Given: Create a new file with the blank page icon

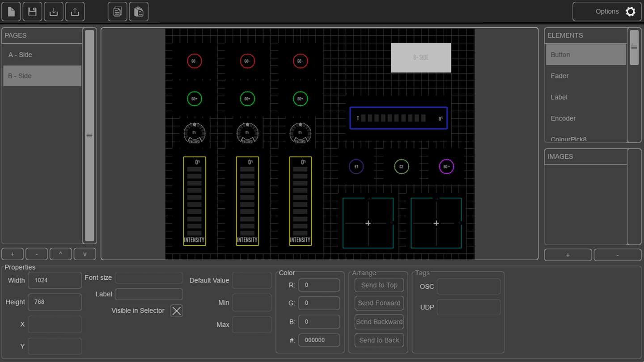Looking at the screenshot, I should (x=11, y=12).
